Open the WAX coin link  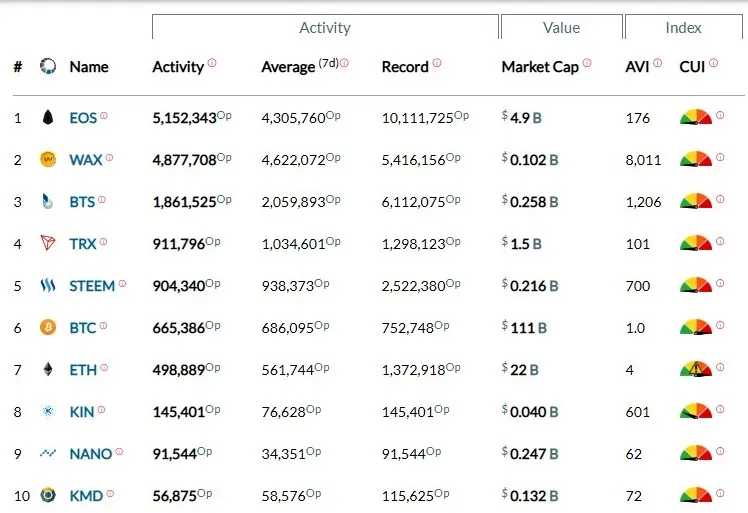[x=86, y=160]
